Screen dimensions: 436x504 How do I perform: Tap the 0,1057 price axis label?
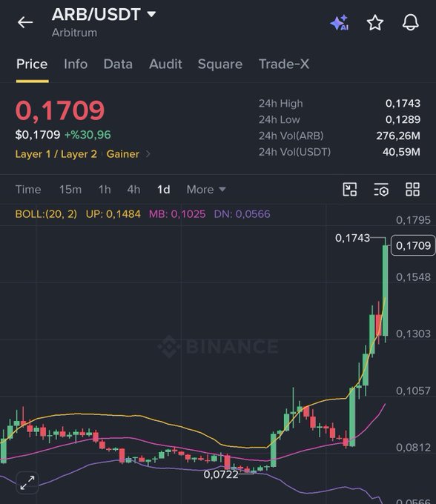[x=413, y=391]
